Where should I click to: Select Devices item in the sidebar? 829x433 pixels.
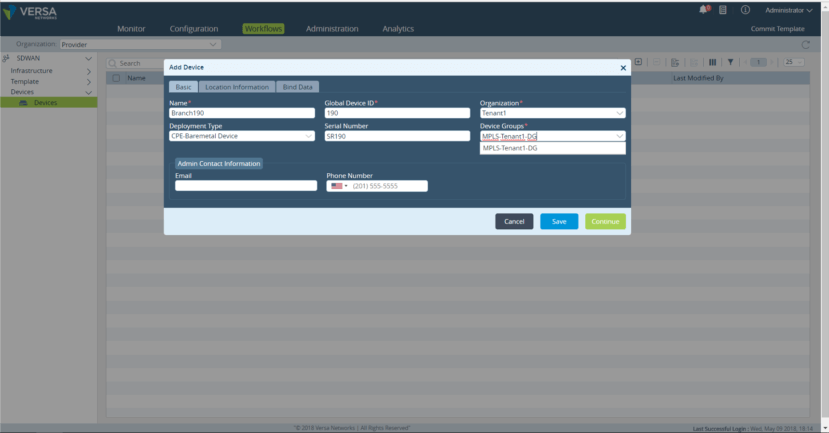49,103
